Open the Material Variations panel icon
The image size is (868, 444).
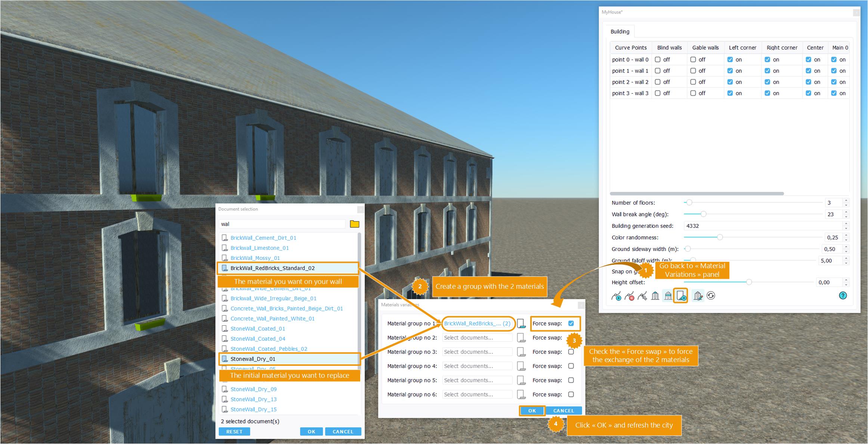pyautogui.click(x=681, y=296)
